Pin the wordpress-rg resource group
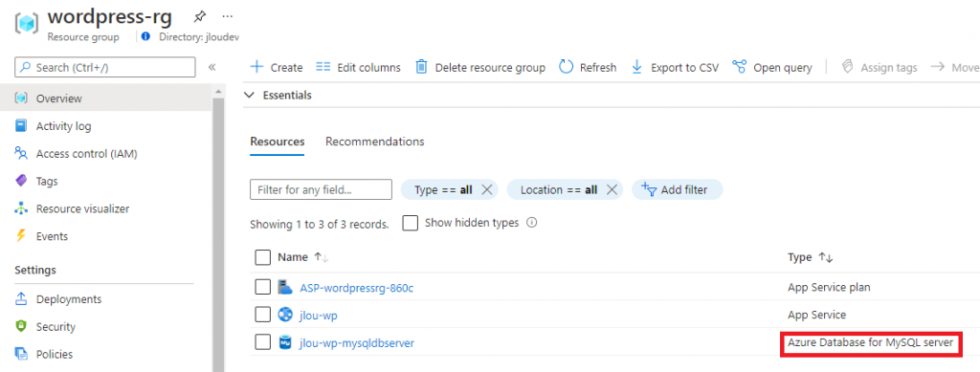This screenshot has width=980, height=372. [199, 15]
